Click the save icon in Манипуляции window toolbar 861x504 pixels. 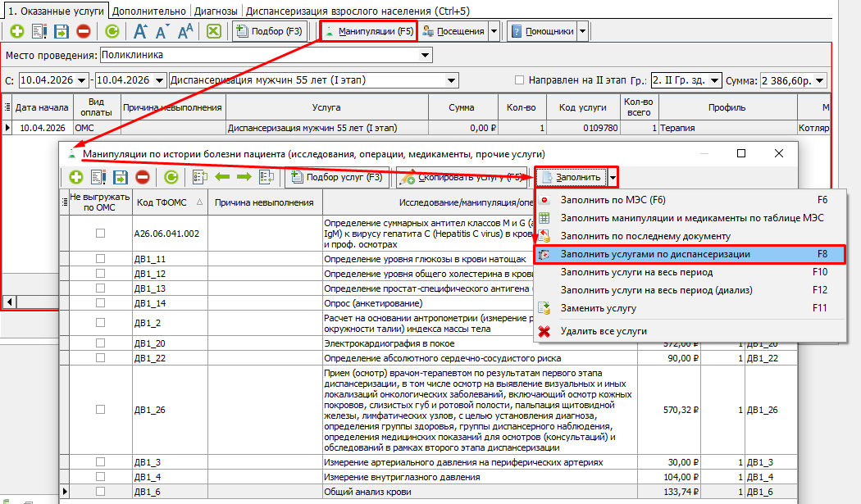(121, 177)
